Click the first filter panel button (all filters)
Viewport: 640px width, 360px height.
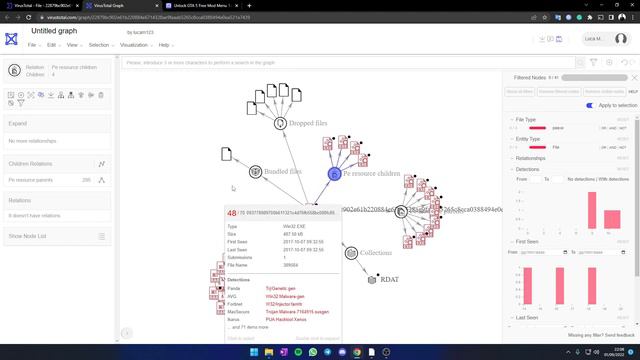tap(520, 91)
